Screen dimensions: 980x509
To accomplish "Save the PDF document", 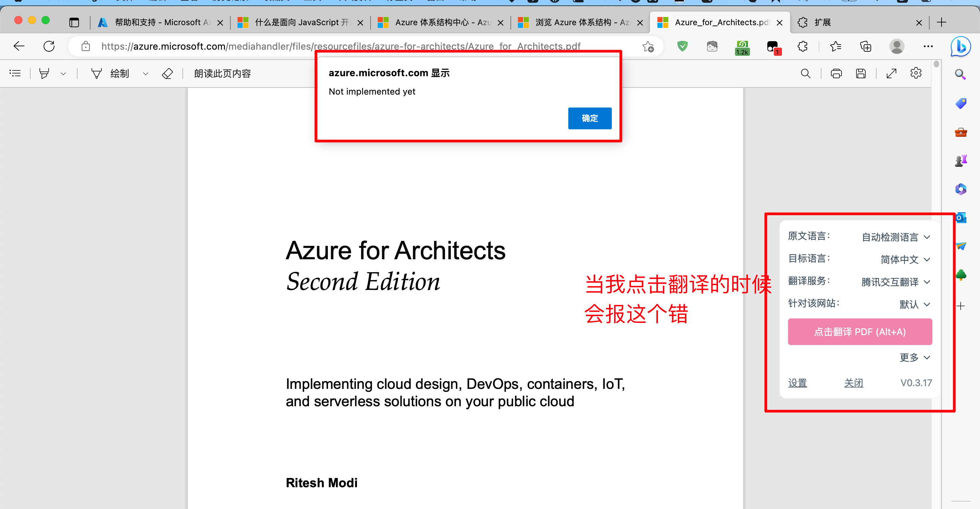I will 861,73.
